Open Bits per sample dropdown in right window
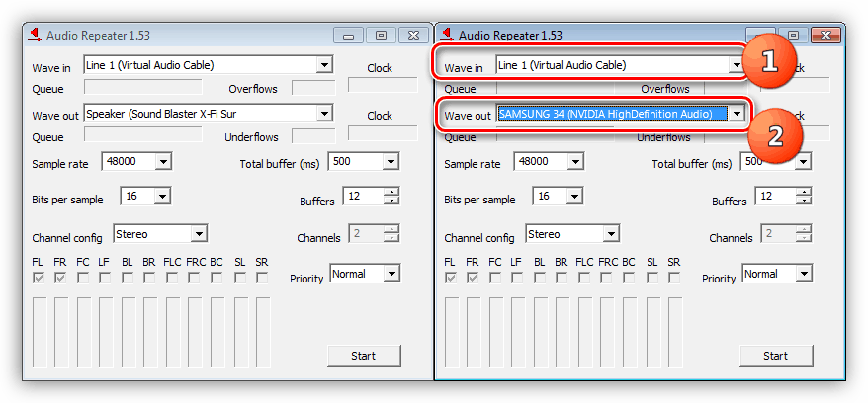This screenshot has height=403, width=868. tap(569, 197)
